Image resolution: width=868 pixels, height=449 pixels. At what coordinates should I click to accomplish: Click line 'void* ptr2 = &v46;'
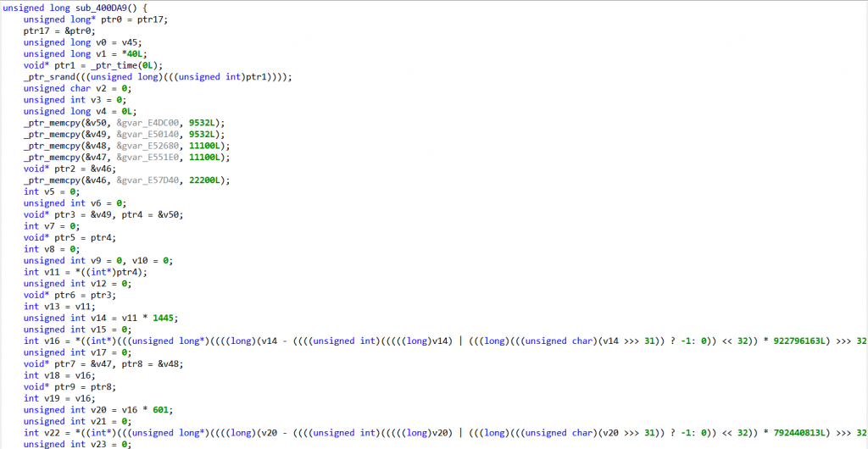coord(70,169)
